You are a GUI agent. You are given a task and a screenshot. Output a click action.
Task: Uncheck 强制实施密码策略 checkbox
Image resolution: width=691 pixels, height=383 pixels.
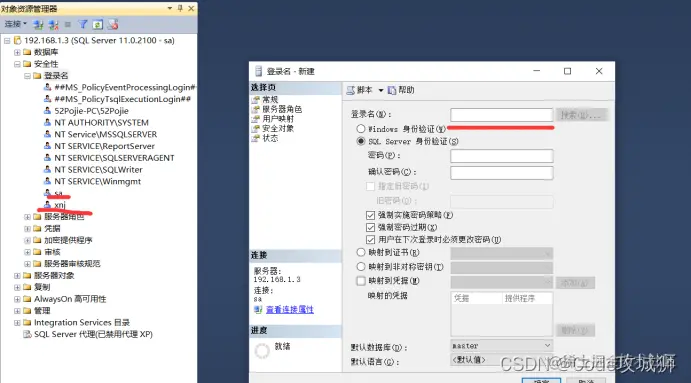pyautogui.click(x=371, y=216)
